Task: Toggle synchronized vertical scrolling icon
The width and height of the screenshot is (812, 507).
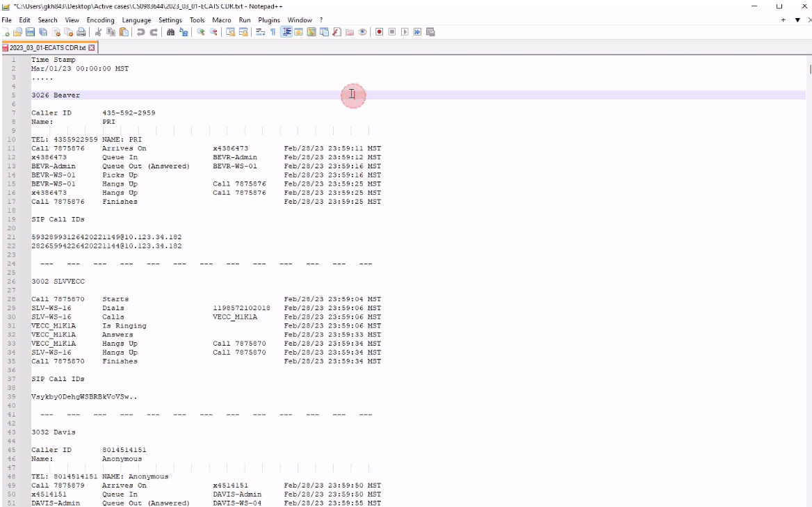Action: [230, 32]
